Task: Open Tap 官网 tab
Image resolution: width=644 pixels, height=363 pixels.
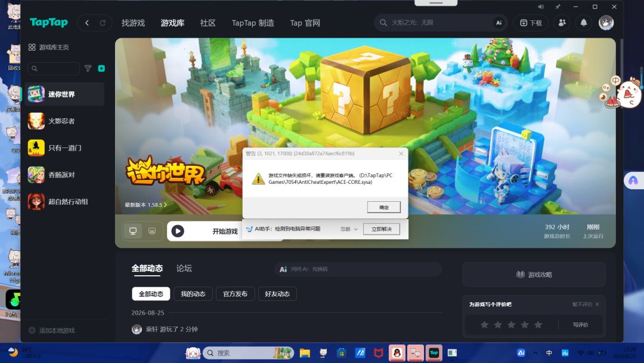Action: point(305,23)
